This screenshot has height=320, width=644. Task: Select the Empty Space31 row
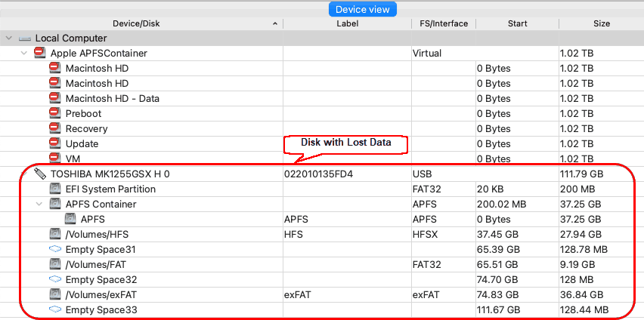(322, 250)
